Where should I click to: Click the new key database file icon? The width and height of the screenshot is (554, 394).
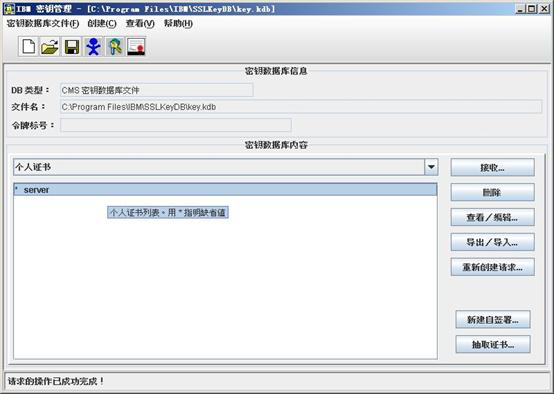tap(28, 47)
